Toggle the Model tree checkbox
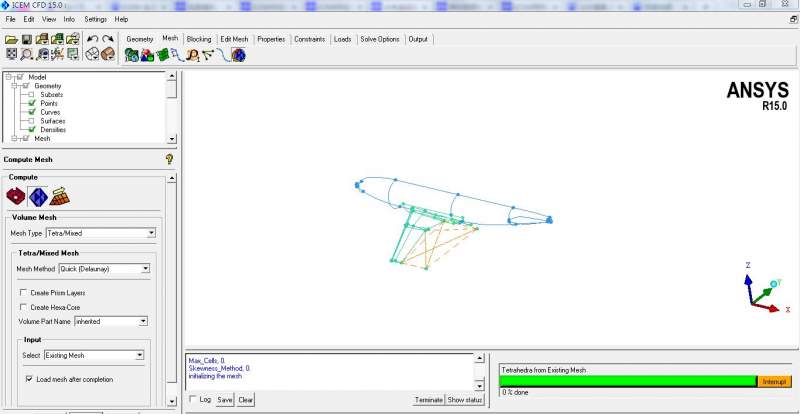The image size is (800, 414). pyautogui.click(x=20, y=77)
